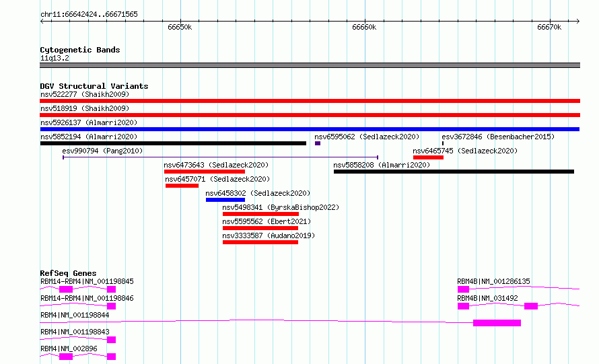Viewport: 599px width, 364px height.
Task: Click the tiny esv3672846 variant marker
Action: coord(443,143)
